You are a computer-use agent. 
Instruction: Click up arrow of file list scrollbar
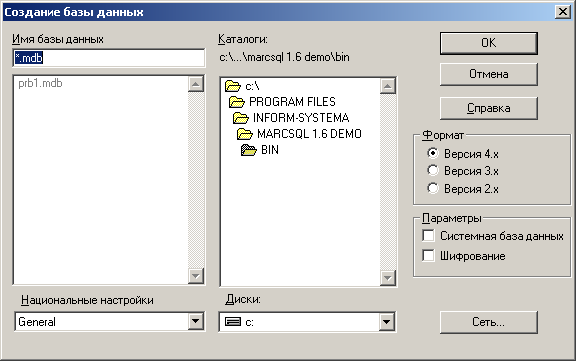pos(196,84)
